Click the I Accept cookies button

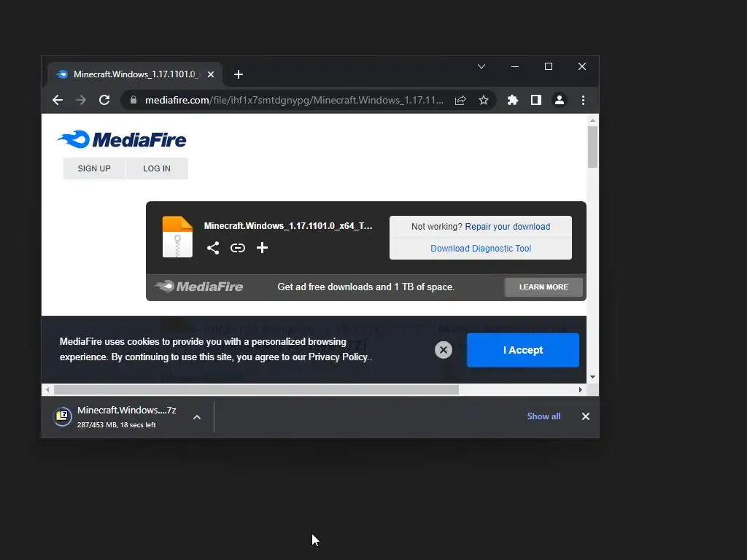click(522, 350)
